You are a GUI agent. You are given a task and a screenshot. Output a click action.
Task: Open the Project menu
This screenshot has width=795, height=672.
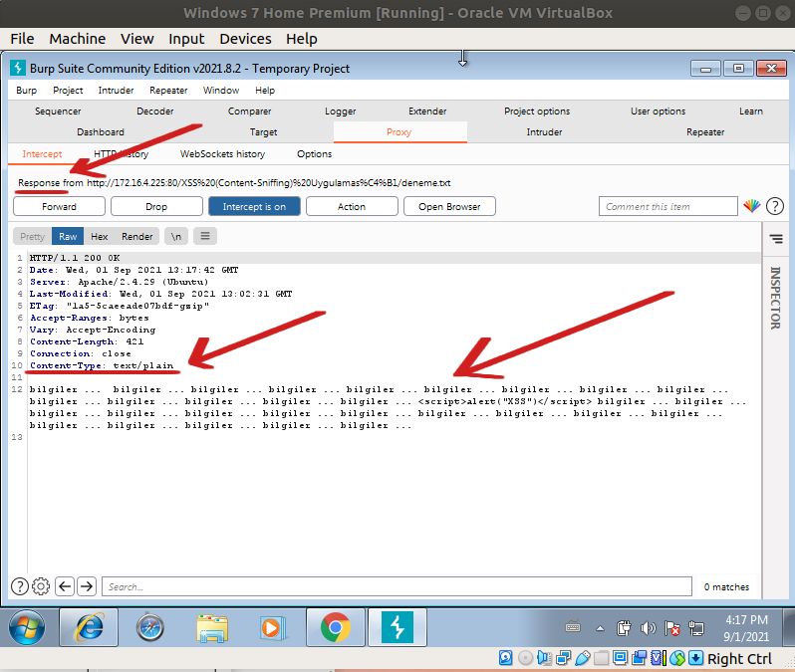(x=68, y=91)
